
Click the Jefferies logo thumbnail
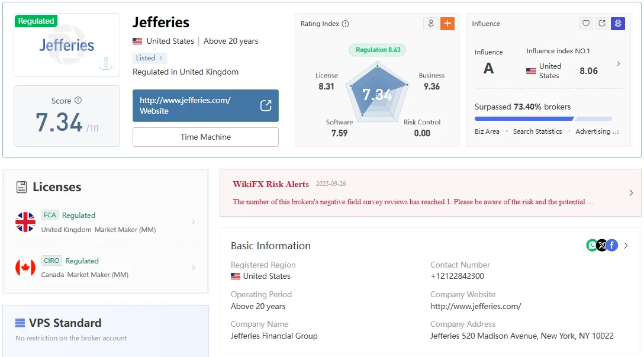click(x=67, y=45)
